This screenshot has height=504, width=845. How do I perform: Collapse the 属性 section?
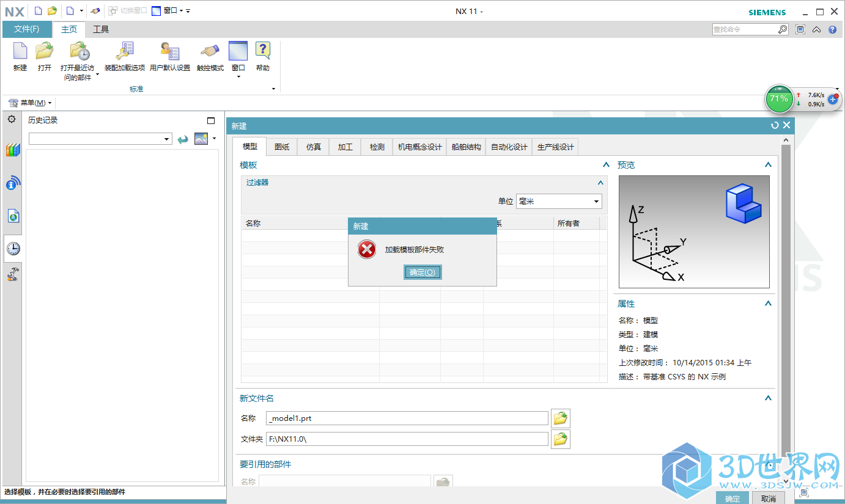coord(768,304)
